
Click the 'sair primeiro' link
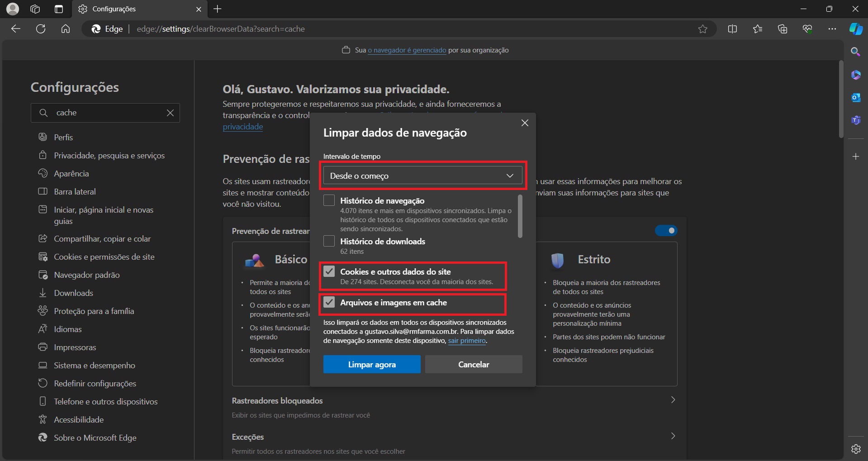(466, 341)
